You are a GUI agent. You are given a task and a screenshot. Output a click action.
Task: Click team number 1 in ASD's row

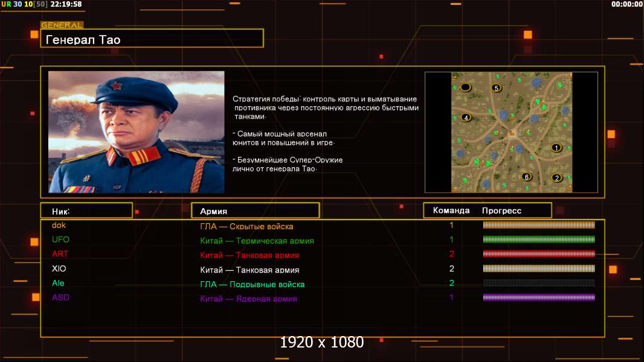tap(451, 297)
